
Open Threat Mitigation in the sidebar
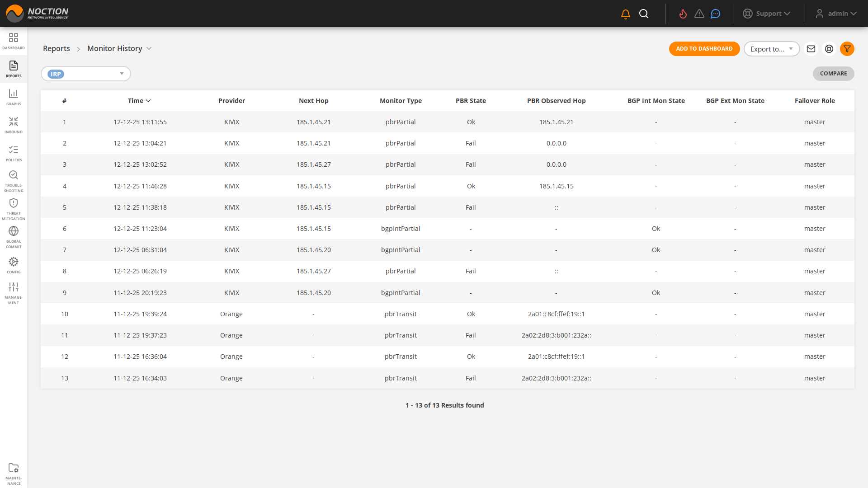click(14, 209)
